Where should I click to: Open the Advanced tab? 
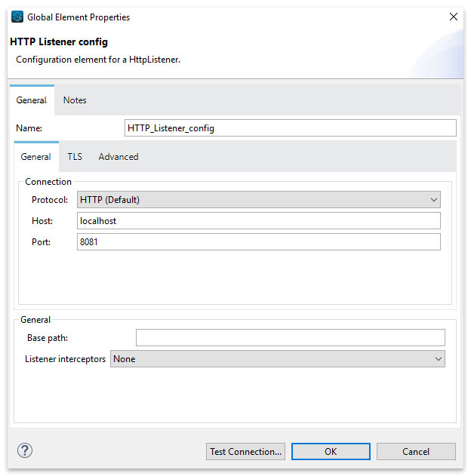point(119,157)
